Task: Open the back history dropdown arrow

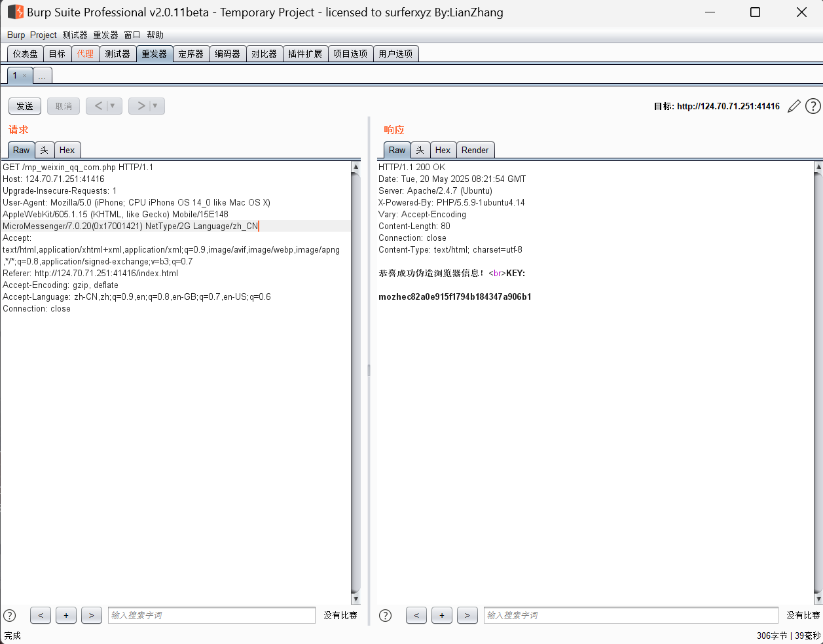Action: [113, 106]
